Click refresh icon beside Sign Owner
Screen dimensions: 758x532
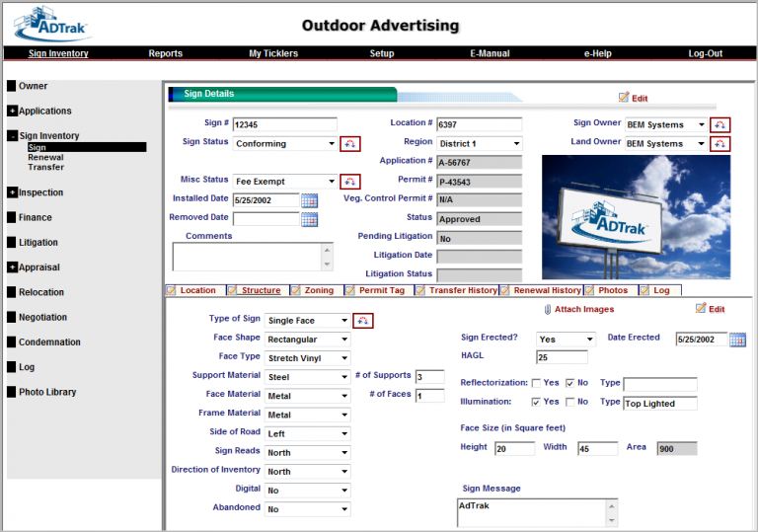[720, 124]
